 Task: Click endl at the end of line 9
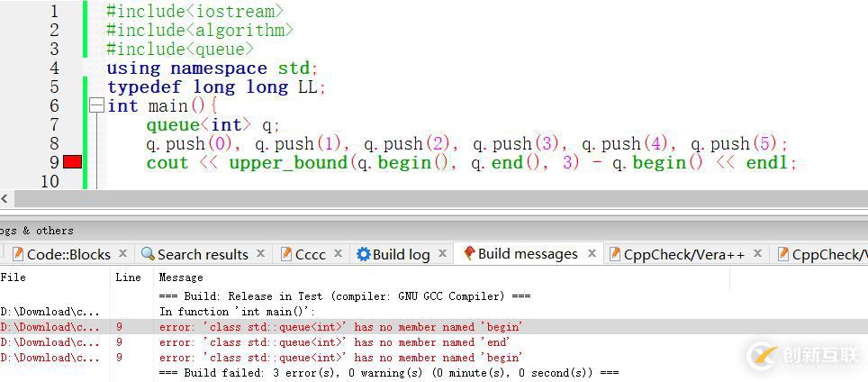[x=766, y=162]
